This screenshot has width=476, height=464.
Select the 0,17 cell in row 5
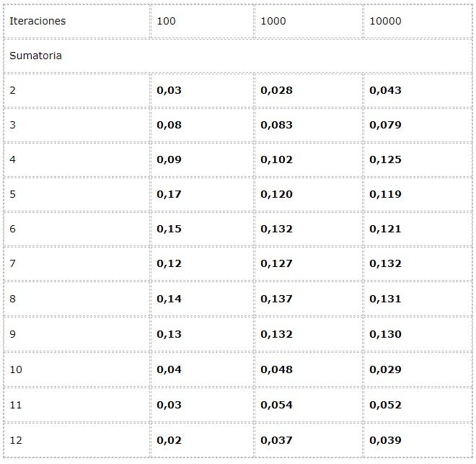click(169, 194)
